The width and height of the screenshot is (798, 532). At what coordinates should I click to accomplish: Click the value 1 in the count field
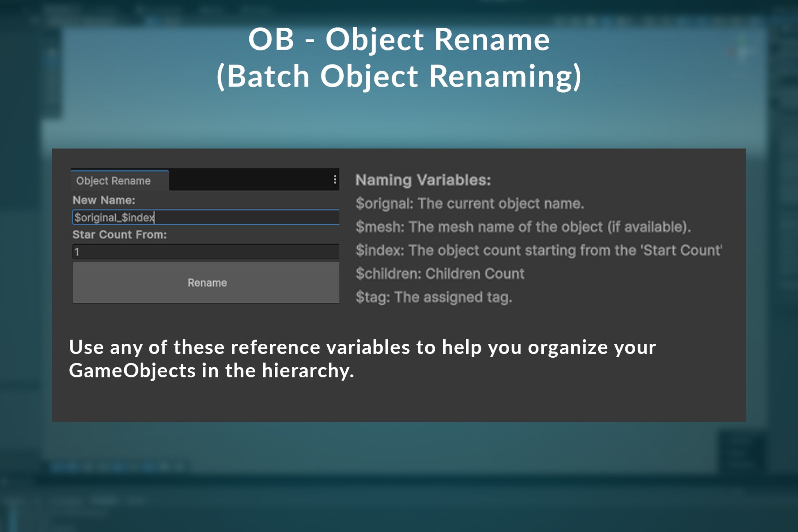click(77, 252)
